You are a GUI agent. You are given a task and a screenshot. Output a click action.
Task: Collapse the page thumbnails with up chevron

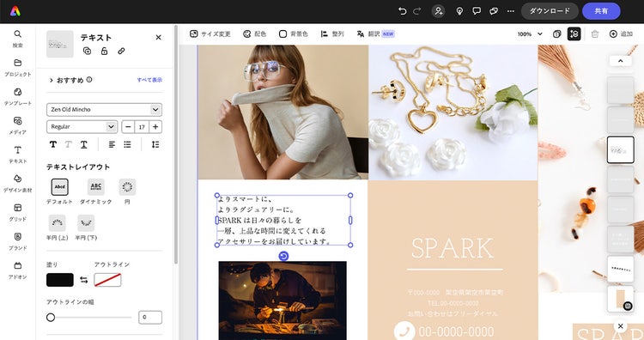[x=621, y=61]
